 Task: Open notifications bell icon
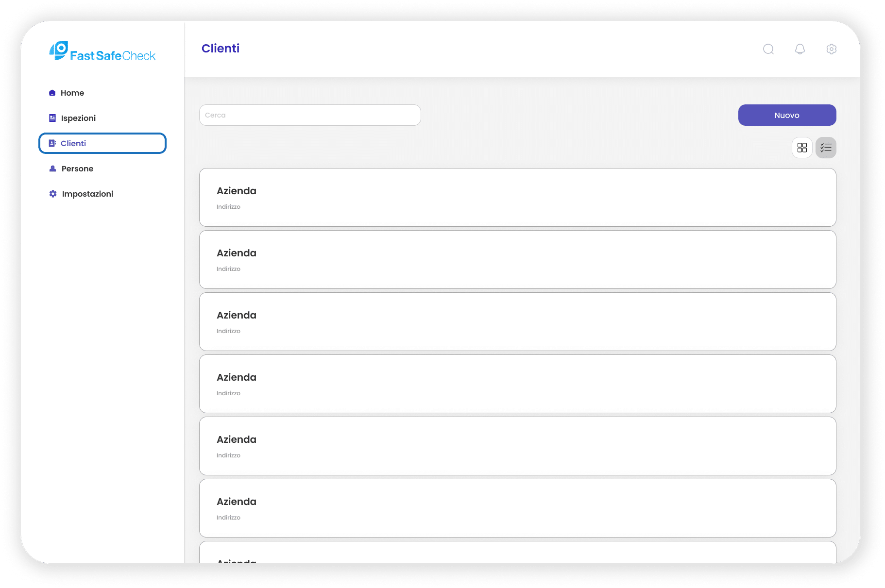(800, 49)
